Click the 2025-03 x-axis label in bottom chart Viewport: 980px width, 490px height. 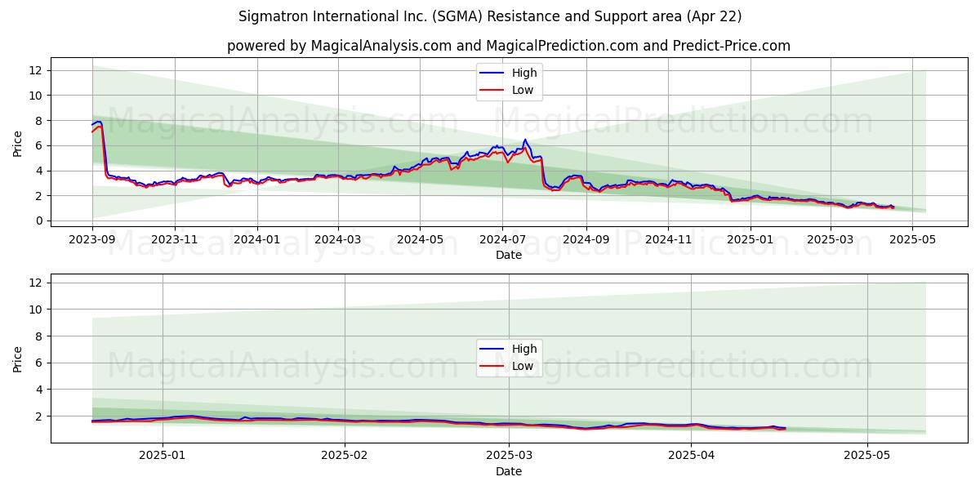pyautogui.click(x=509, y=457)
